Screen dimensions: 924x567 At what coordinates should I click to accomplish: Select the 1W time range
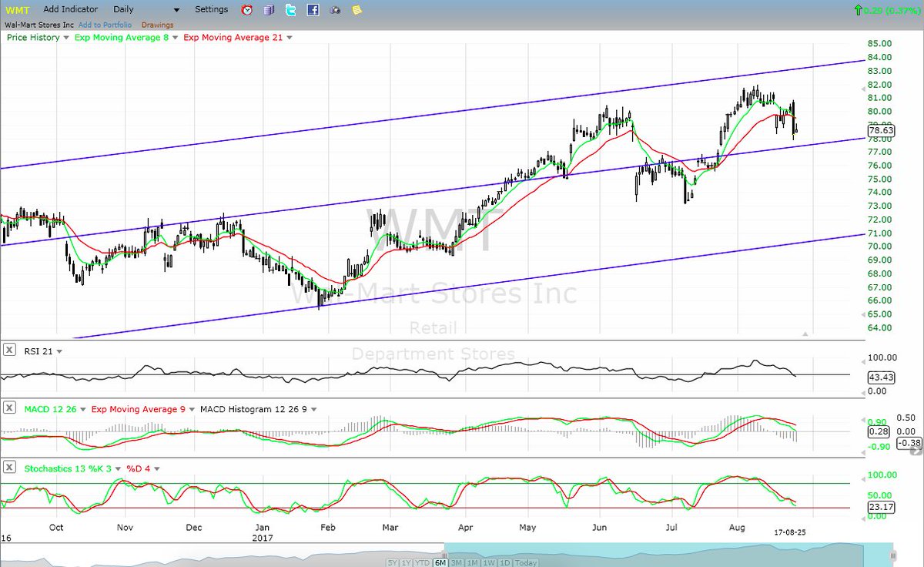[x=487, y=562]
